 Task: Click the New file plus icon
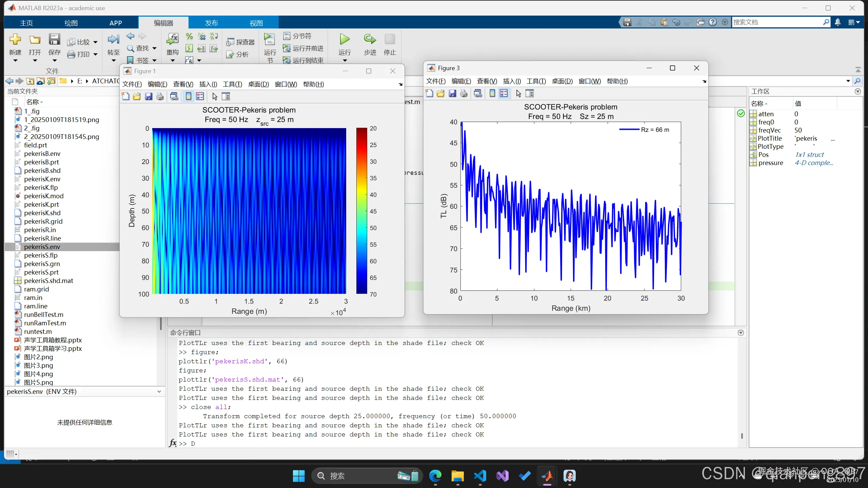(15, 39)
